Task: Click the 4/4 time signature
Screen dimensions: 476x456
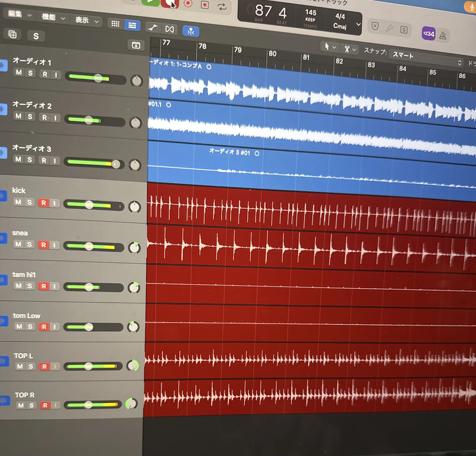Action: (340, 16)
